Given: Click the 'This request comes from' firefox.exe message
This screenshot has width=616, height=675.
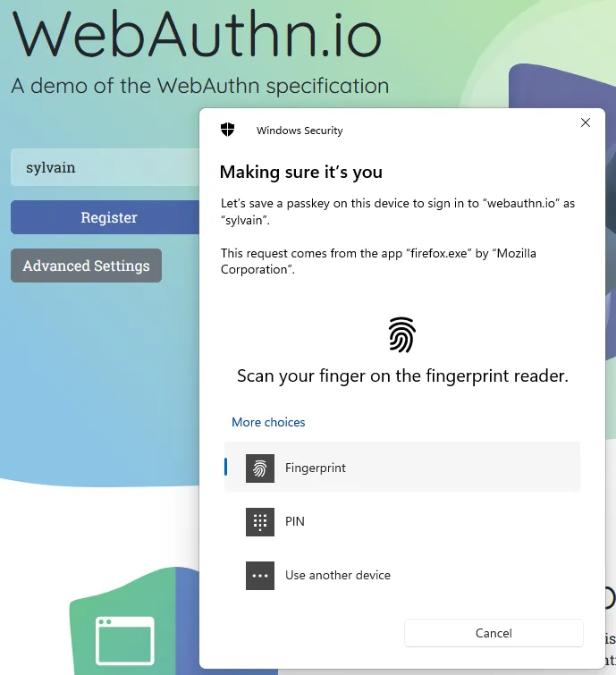Looking at the screenshot, I should 378,261.
